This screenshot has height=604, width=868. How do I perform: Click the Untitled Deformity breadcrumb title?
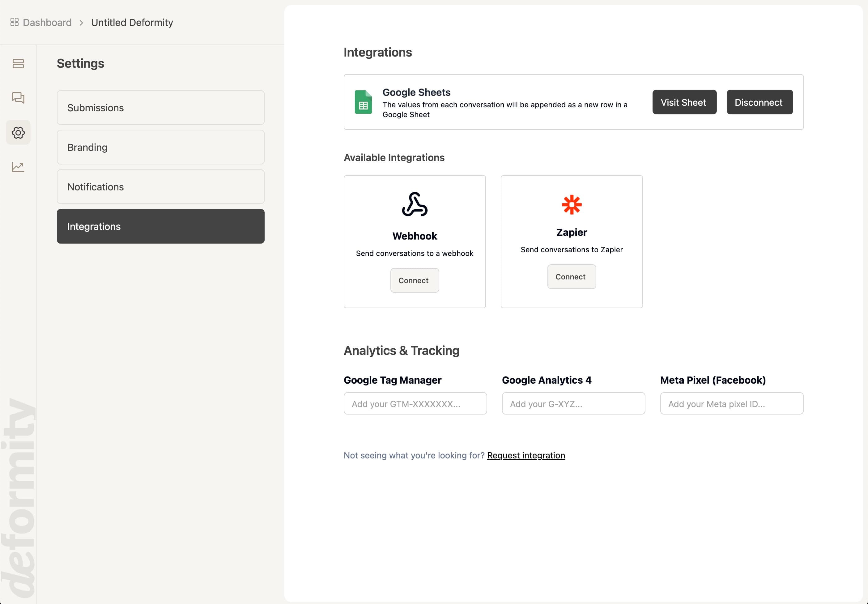[132, 22]
